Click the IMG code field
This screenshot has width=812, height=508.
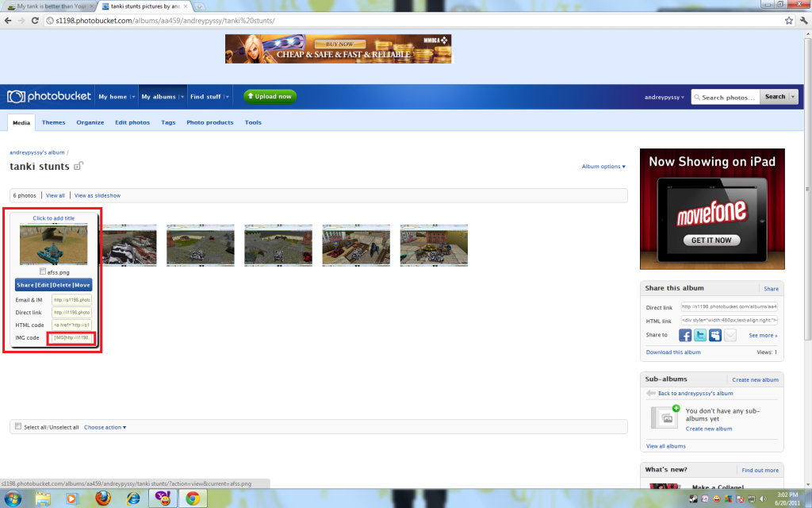pyautogui.click(x=71, y=338)
